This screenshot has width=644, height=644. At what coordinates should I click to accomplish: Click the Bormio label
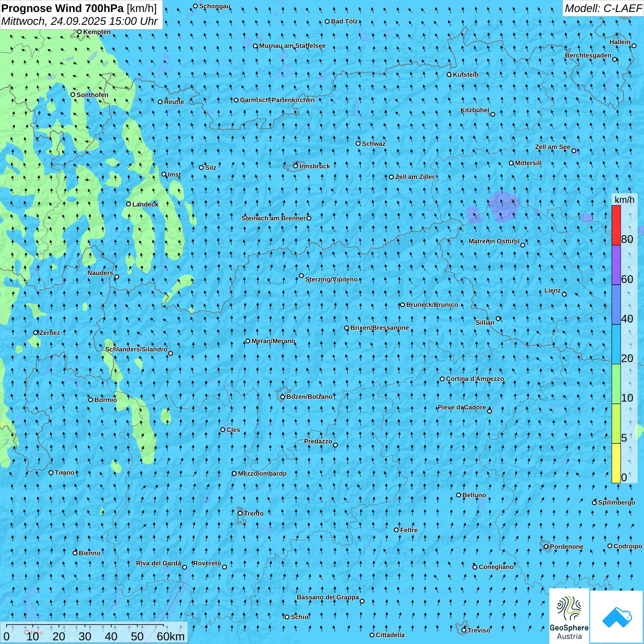[x=105, y=400]
